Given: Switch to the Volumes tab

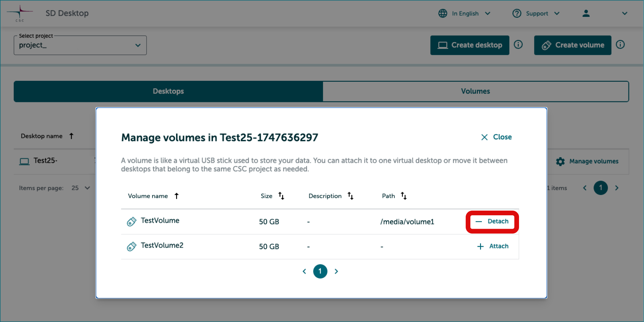Looking at the screenshot, I should click(476, 91).
